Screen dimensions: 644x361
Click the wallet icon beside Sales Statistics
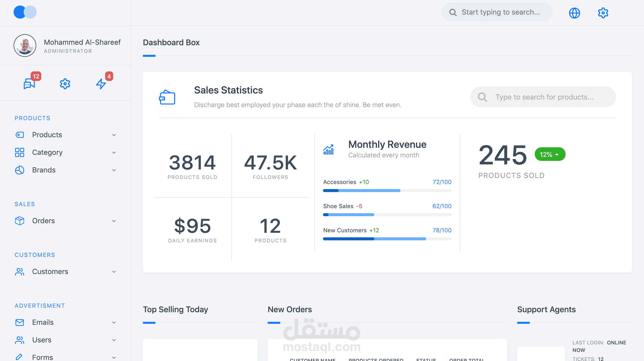(x=167, y=97)
